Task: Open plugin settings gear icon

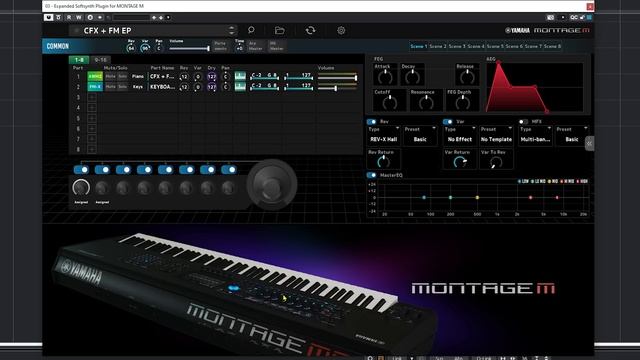Action: [341, 30]
